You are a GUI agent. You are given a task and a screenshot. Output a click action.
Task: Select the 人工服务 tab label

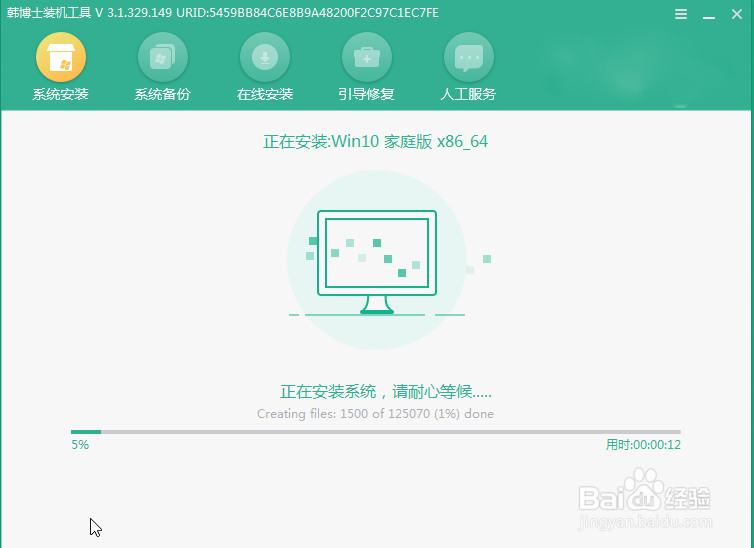tap(468, 94)
